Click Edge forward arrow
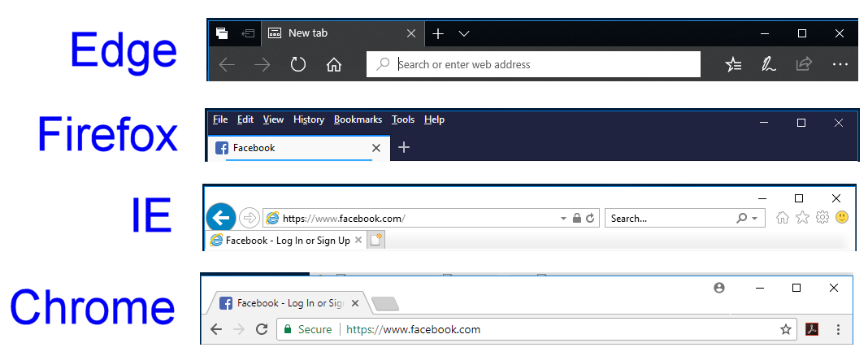 pos(262,65)
